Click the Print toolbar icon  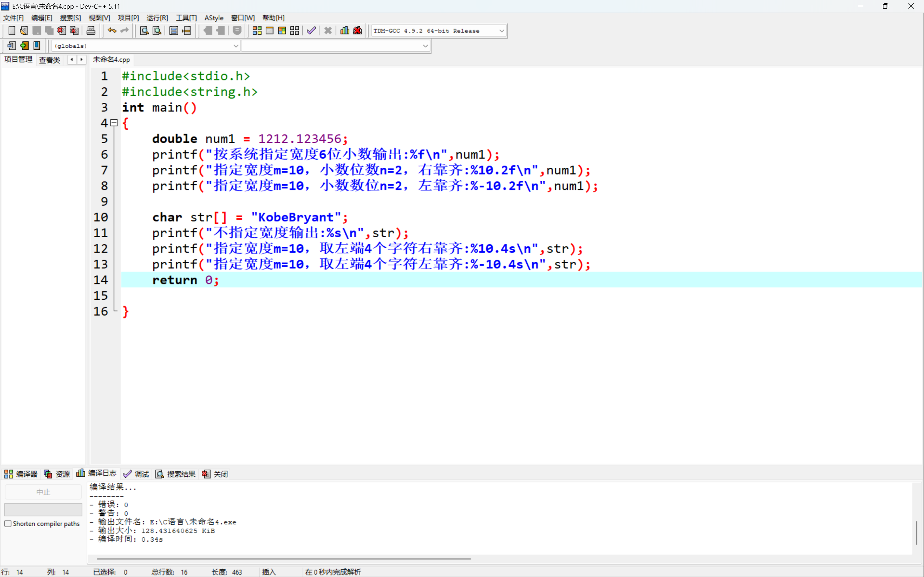pyautogui.click(x=91, y=31)
